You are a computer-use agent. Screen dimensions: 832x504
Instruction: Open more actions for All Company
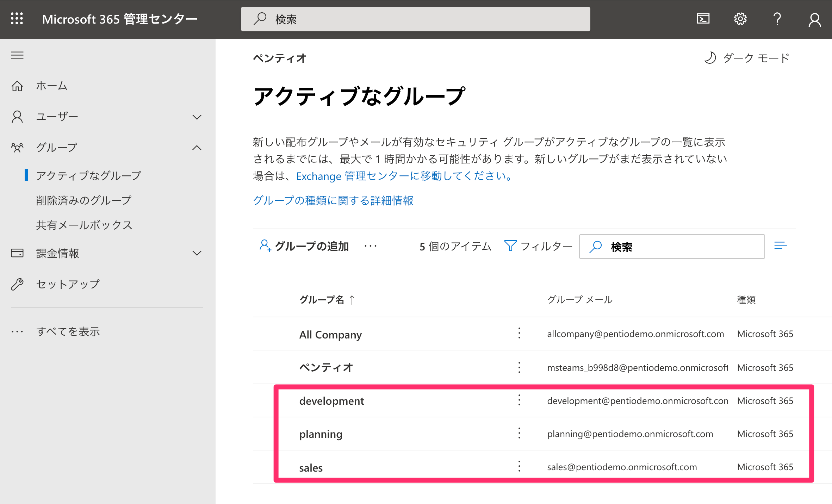click(519, 333)
